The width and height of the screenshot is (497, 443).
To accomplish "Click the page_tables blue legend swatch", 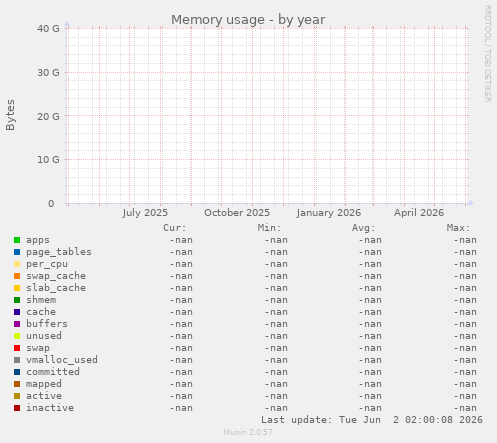I will coord(17,252).
